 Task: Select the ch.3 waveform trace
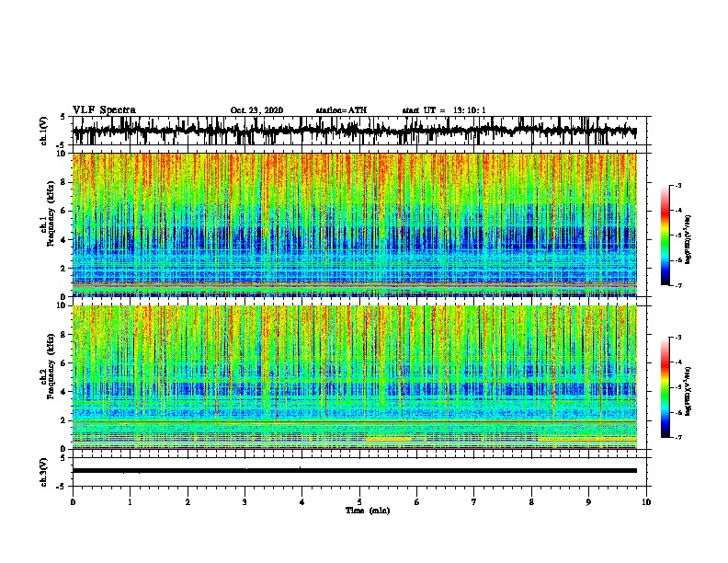(355, 471)
